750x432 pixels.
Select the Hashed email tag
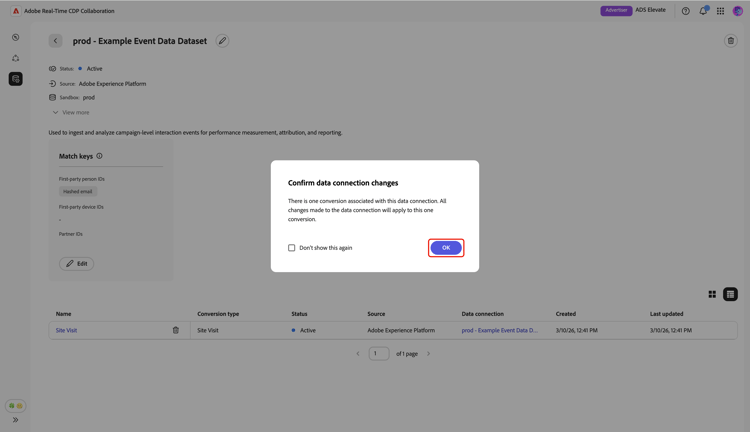77,191
